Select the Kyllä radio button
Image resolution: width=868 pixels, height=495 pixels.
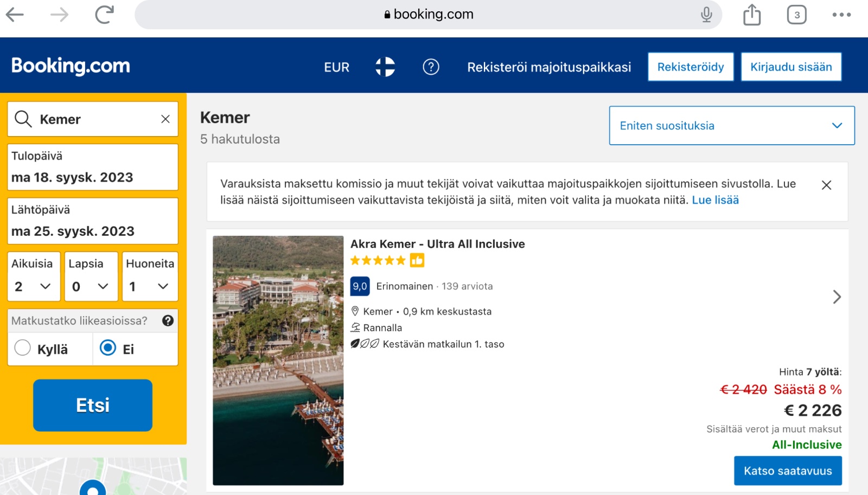pyautogui.click(x=22, y=348)
